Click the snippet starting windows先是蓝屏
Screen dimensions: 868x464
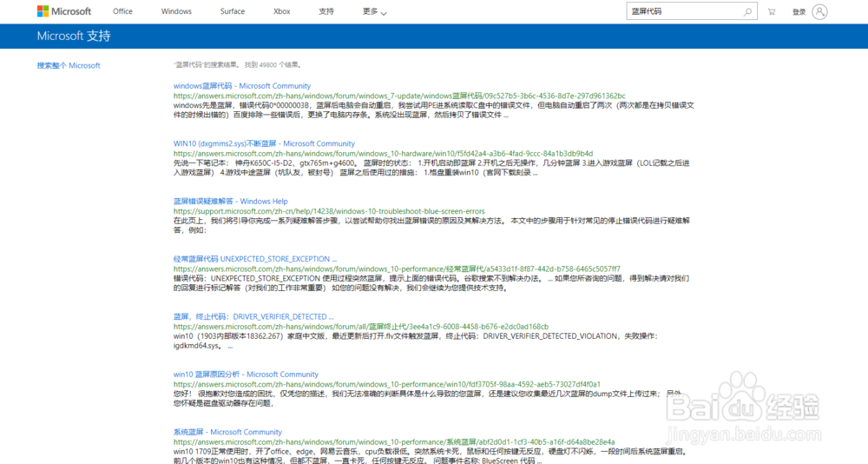pyautogui.click(x=433, y=110)
